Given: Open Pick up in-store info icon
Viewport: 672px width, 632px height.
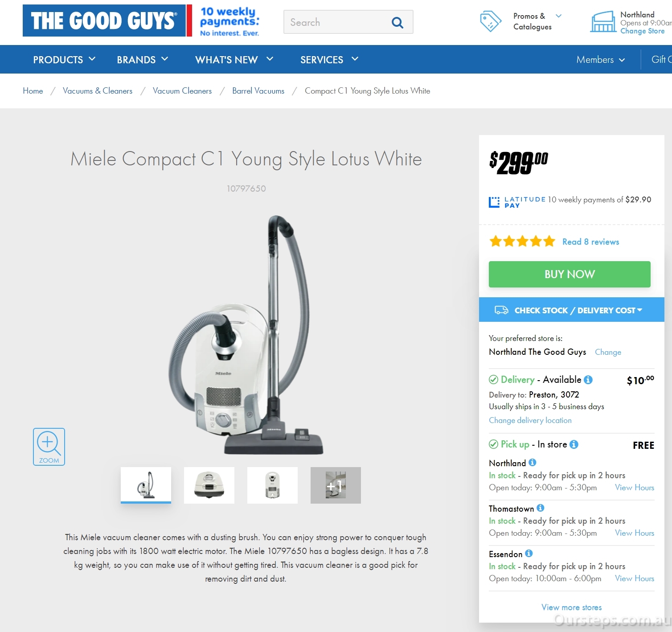Looking at the screenshot, I should [x=574, y=444].
